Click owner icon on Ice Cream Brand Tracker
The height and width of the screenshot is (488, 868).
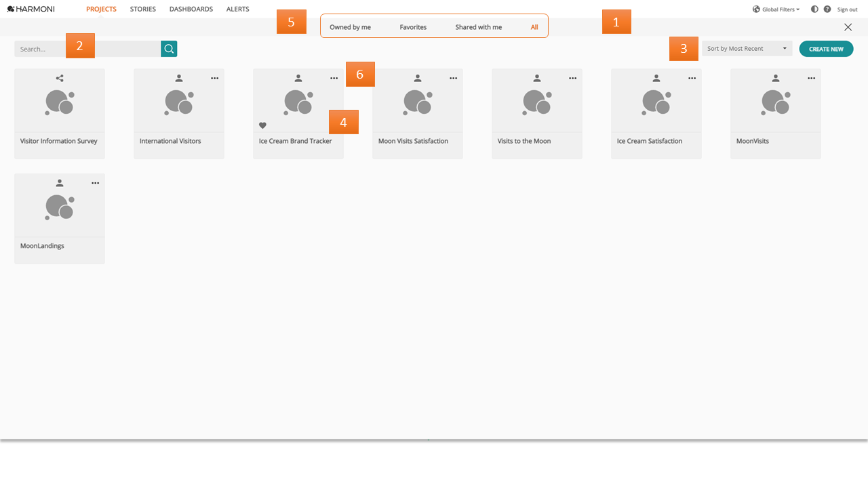pos(298,78)
